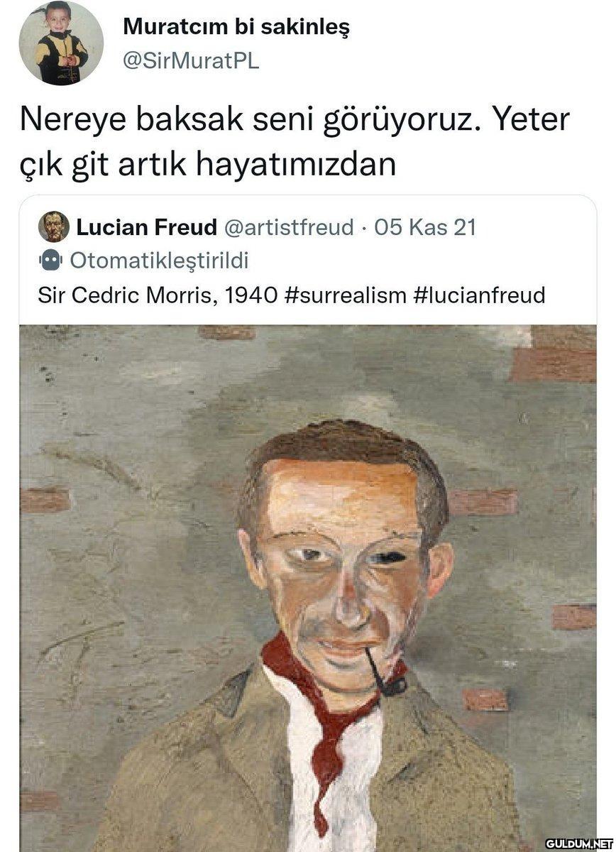Open the Lucian Freud account name
This screenshot has height=852, width=616.
tap(146, 227)
